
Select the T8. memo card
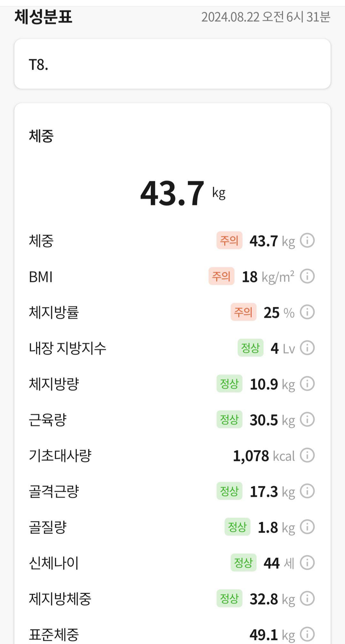click(172, 64)
